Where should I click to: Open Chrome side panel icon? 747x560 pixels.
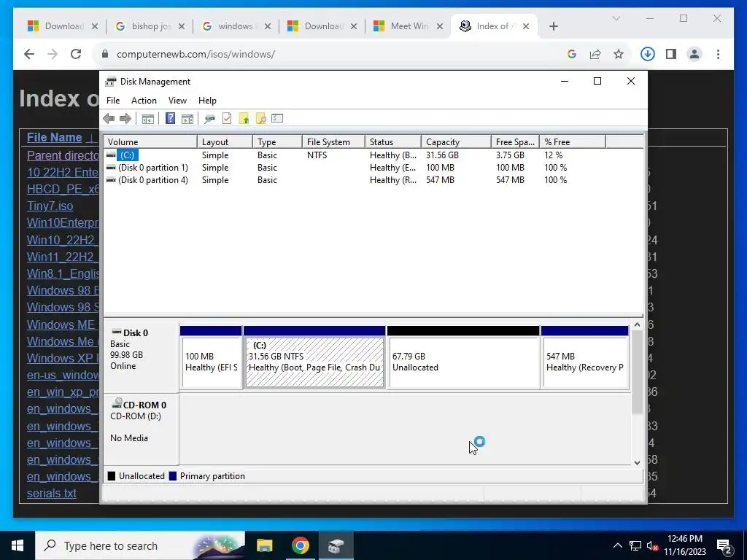pos(671,54)
